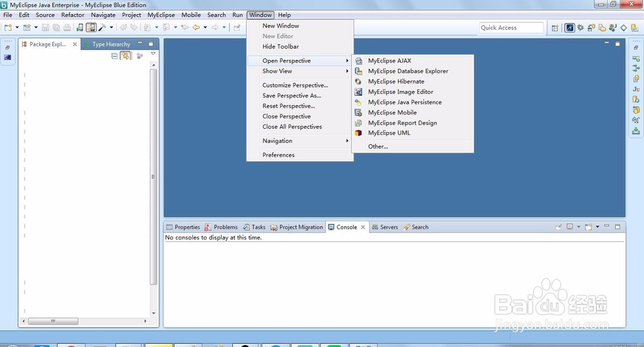644x347 pixels.
Task: Click the MyEclipse UML perspective icon
Action: (x=359, y=133)
